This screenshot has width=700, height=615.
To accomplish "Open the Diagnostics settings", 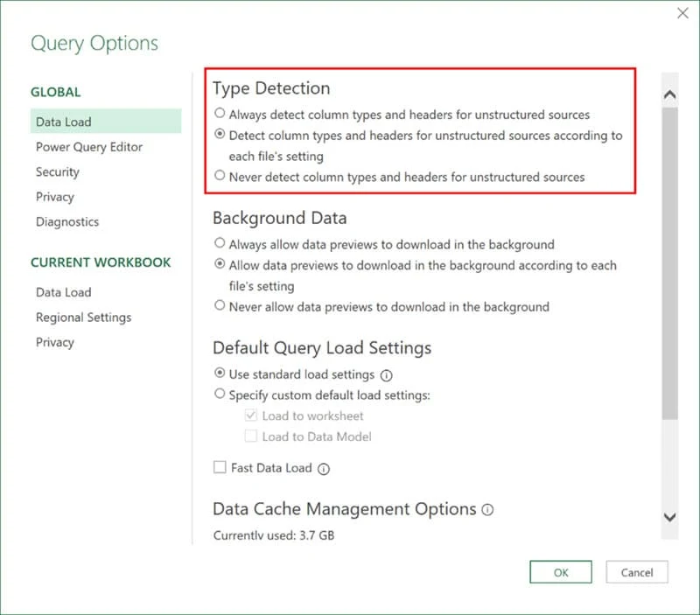I will point(67,222).
